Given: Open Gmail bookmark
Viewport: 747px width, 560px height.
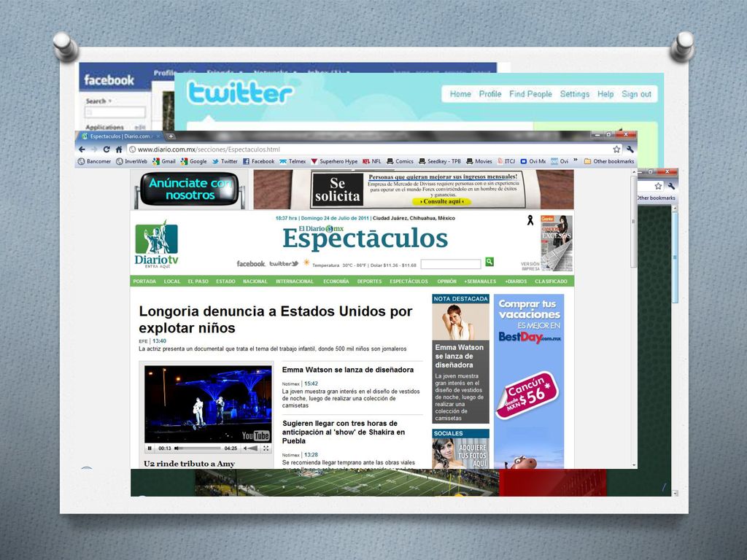Looking at the screenshot, I should pos(164,161).
